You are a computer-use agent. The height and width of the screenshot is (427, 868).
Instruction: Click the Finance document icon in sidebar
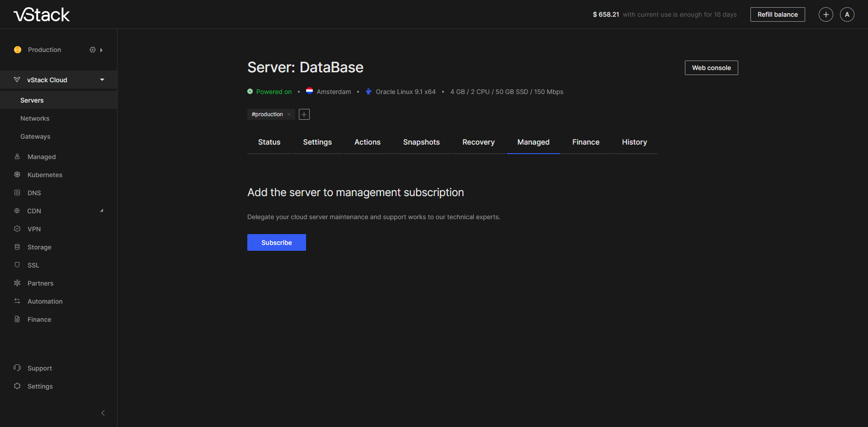click(17, 319)
